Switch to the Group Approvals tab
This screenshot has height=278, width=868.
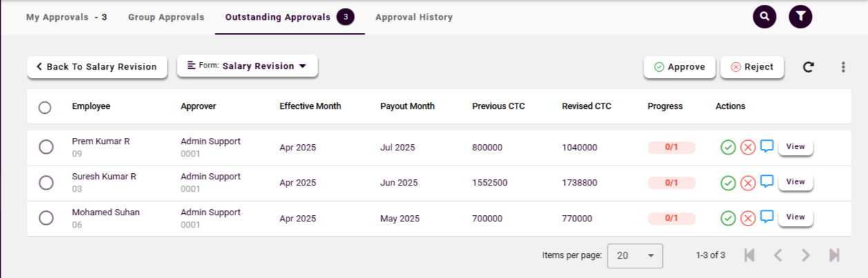coord(166,17)
